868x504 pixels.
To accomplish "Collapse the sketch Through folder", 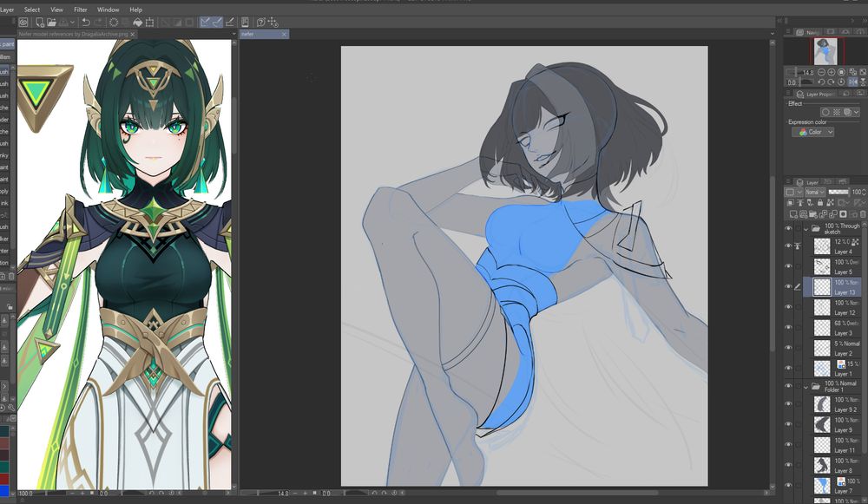I will click(x=806, y=229).
